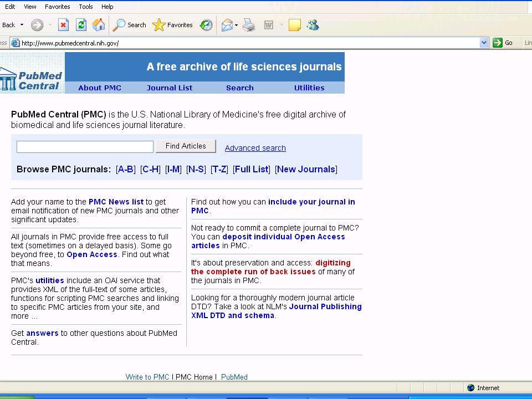
Task: Go to the About PMC tab
Action: (100, 88)
